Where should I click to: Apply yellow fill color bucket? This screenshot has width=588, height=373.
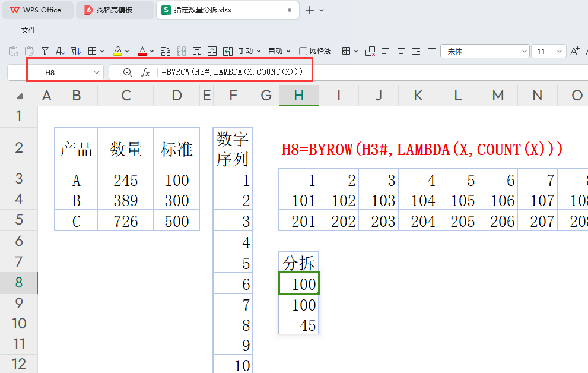click(117, 51)
